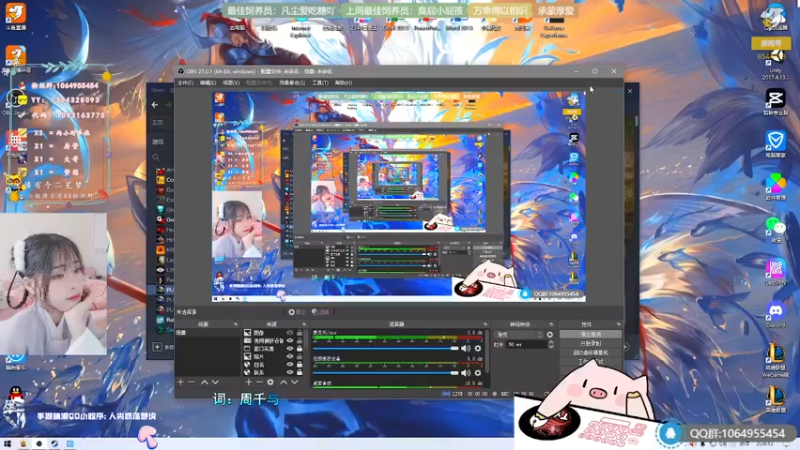
Task: Mute the first mixer audio channel speaker
Action: click(x=466, y=348)
